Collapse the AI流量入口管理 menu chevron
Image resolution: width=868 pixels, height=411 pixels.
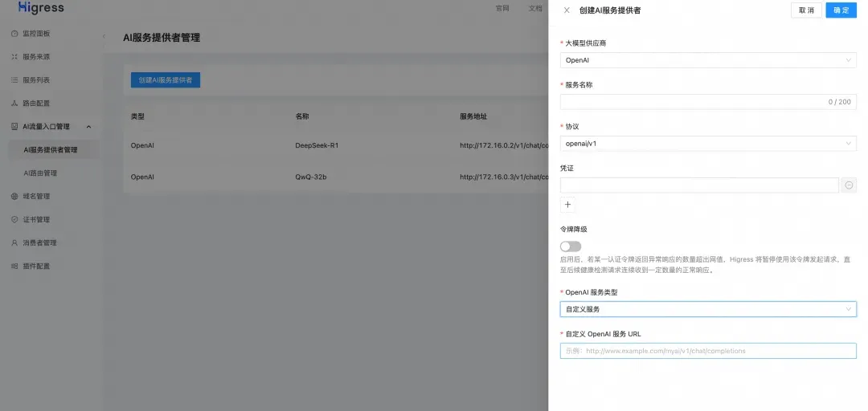88,127
